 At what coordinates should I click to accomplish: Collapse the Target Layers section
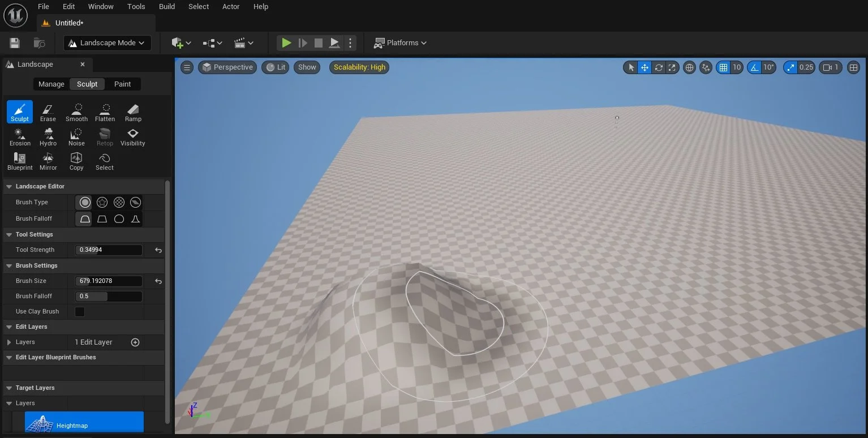coord(9,388)
